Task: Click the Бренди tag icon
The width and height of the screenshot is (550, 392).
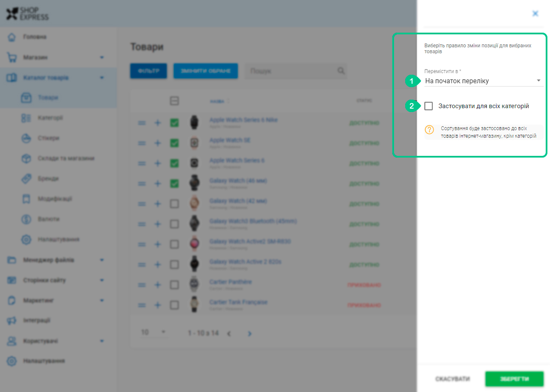Action: (26, 179)
